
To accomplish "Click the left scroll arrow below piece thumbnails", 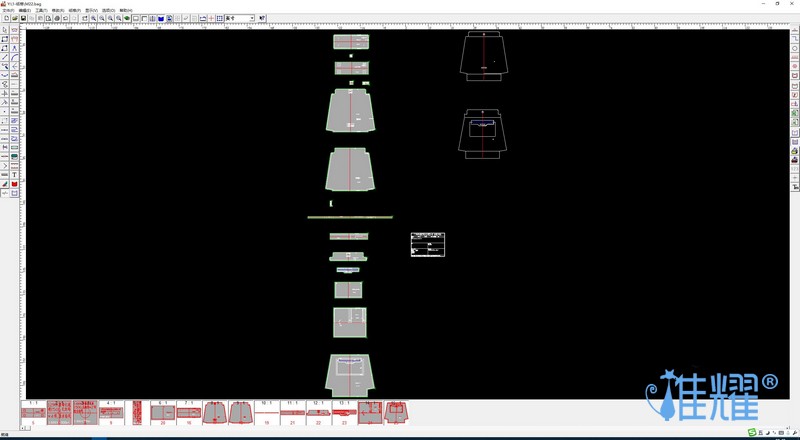I will (24, 428).
